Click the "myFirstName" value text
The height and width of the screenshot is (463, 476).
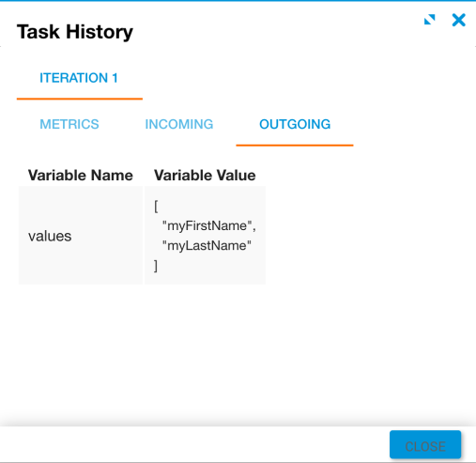209,225
